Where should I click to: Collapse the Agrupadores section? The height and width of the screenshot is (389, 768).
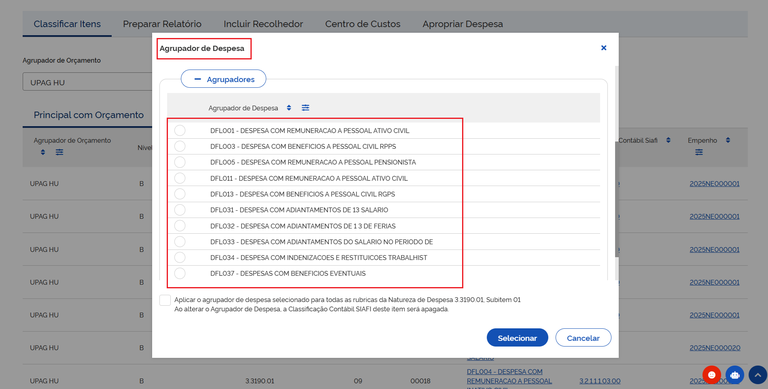coord(223,79)
